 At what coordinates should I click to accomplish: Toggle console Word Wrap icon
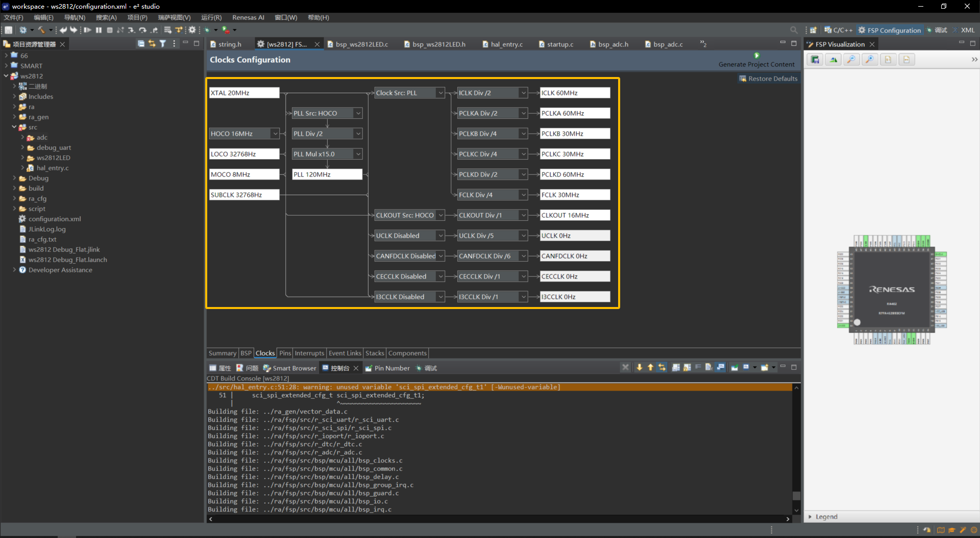698,367
